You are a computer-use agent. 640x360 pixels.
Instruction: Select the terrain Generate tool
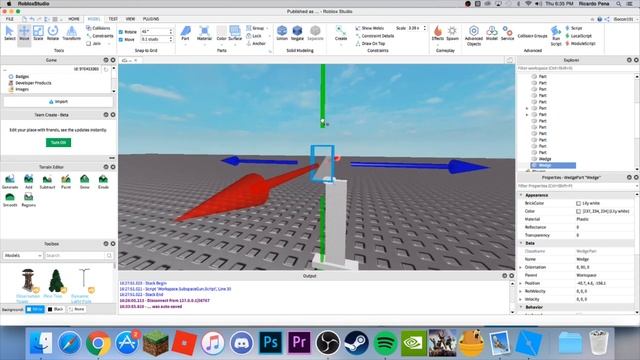coord(10,182)
